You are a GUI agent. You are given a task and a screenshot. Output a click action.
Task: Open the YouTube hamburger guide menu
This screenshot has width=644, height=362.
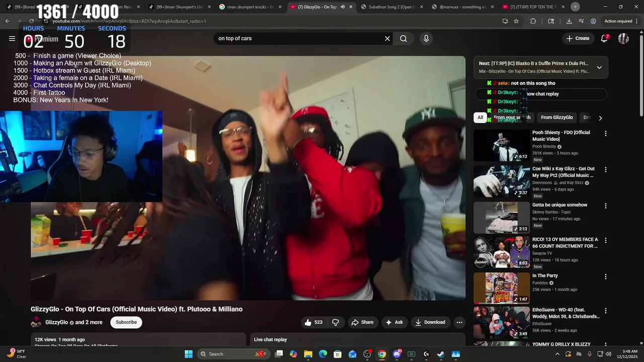pos(12,38)
